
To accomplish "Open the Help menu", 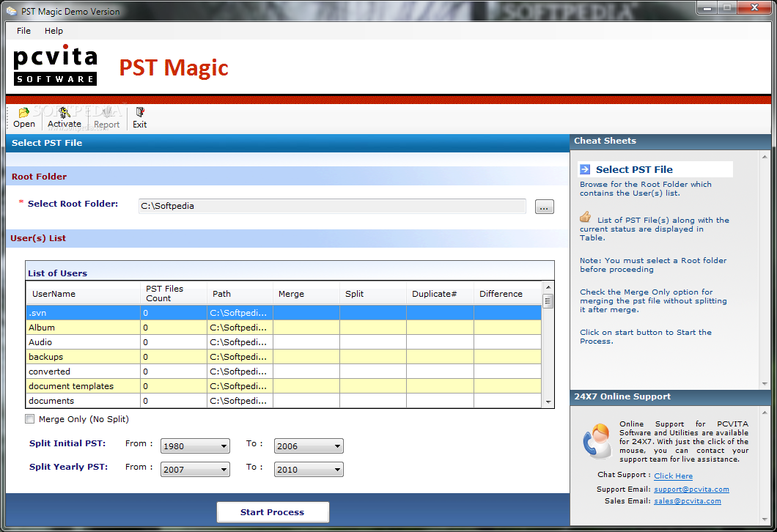I will click(x=54, y=31).
